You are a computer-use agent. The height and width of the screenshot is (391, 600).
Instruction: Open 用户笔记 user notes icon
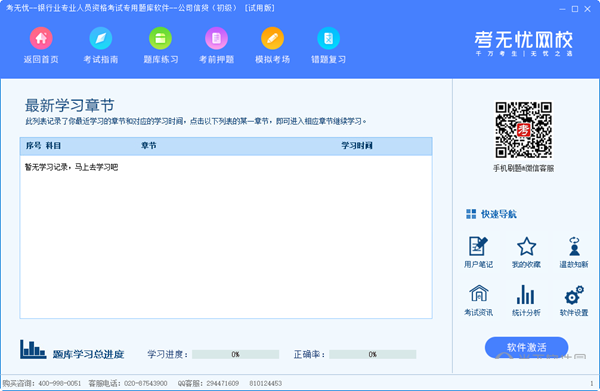478,246
